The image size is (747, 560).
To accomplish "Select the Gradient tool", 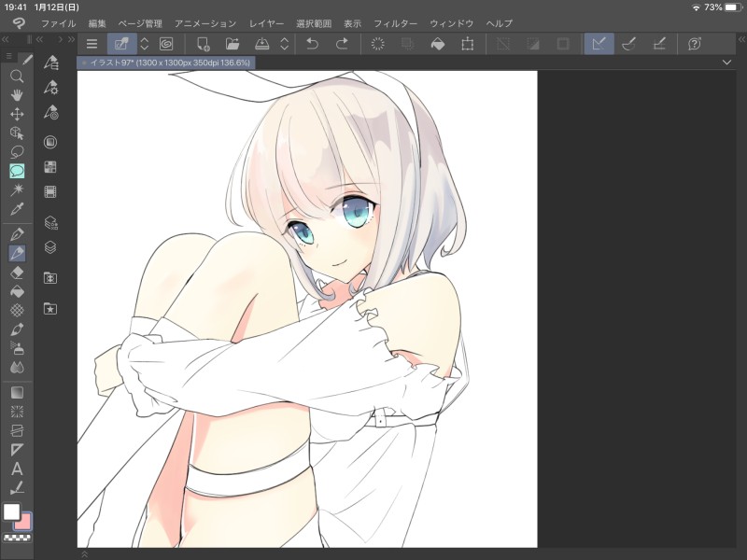I will click(17, 393).
